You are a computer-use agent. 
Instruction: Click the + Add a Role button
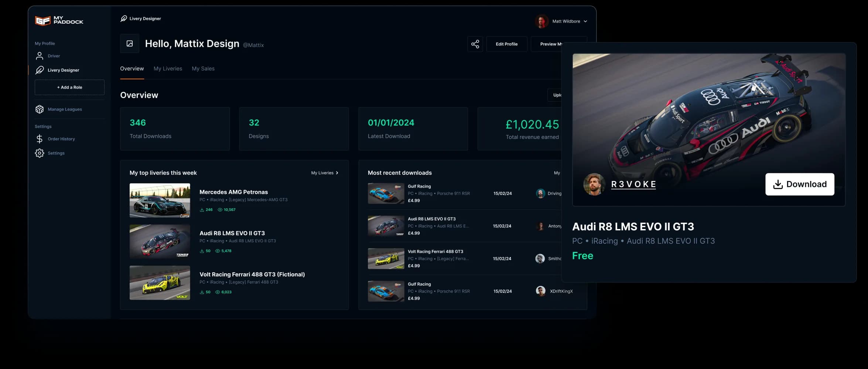tap(69, 88)
